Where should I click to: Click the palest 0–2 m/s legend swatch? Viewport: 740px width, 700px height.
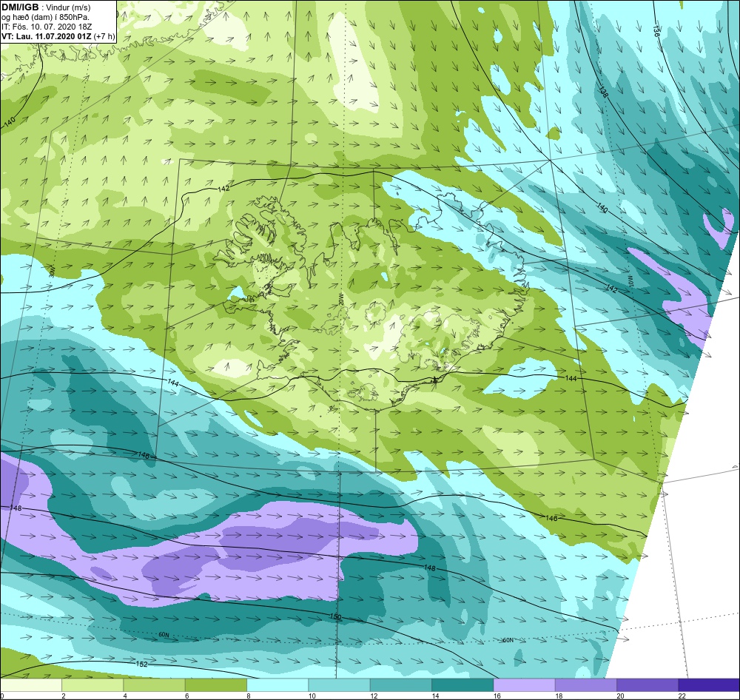click(x=30, y=684)
